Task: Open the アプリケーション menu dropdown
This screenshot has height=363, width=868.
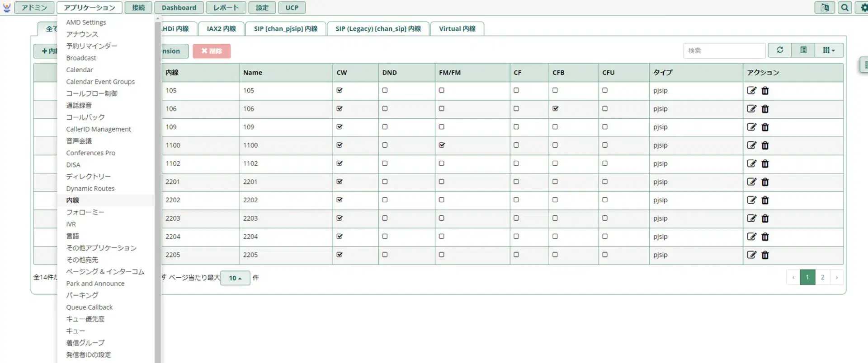Action: [x=90, y=8]
